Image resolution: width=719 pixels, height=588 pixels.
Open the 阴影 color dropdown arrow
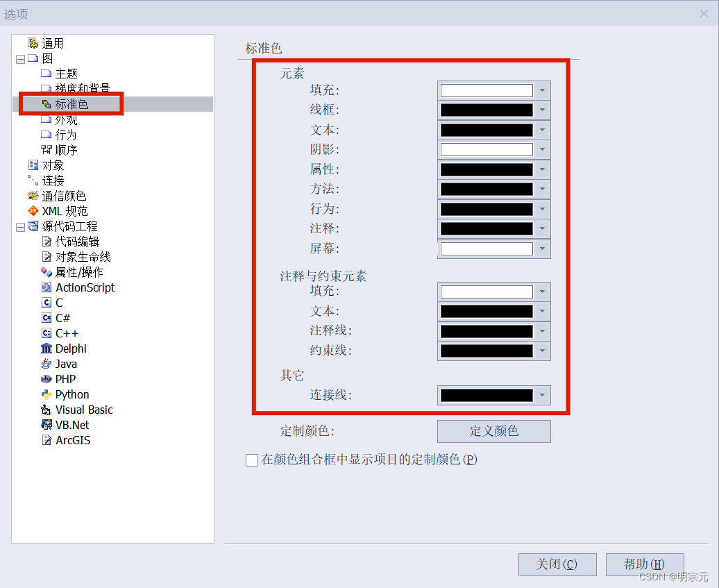[543, 149]
